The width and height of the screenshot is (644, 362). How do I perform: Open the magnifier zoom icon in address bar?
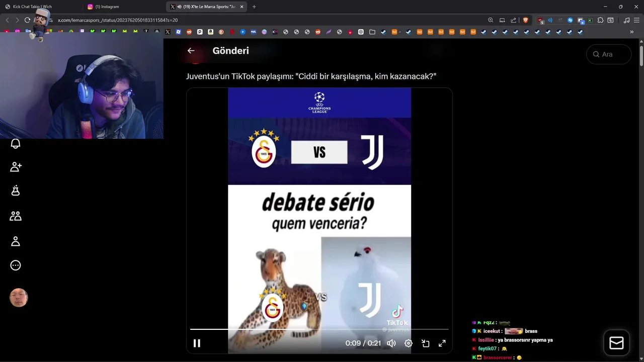[491, 20]
